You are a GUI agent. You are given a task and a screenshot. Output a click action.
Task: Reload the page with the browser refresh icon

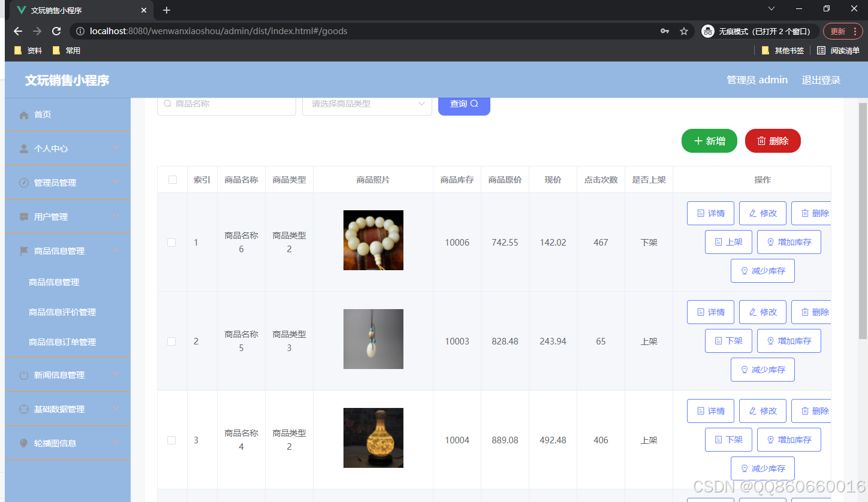coord(56,31)
